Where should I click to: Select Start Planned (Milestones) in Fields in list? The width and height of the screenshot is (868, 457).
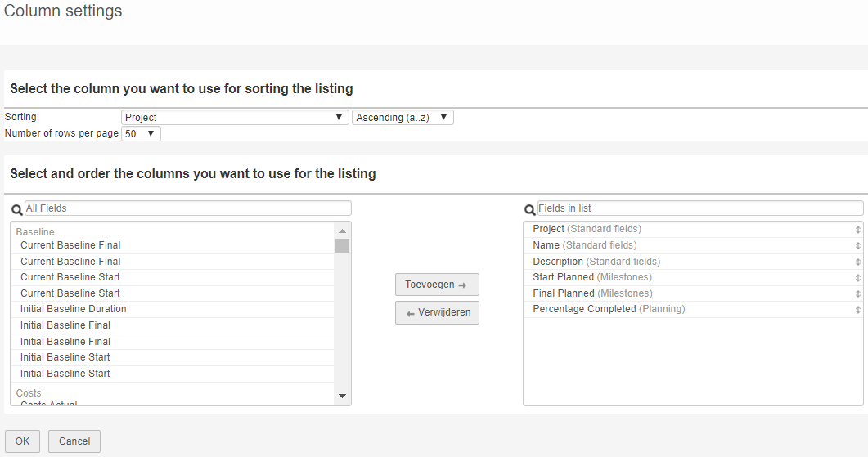(693, 277)
